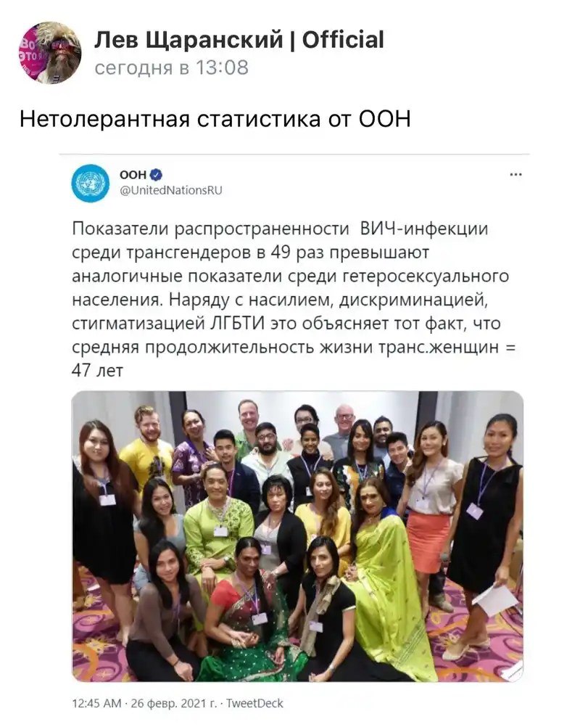Click the word ЛГБТИ in the tweet
The height and width of the screenshot is (727, 588).
point(237,323)
